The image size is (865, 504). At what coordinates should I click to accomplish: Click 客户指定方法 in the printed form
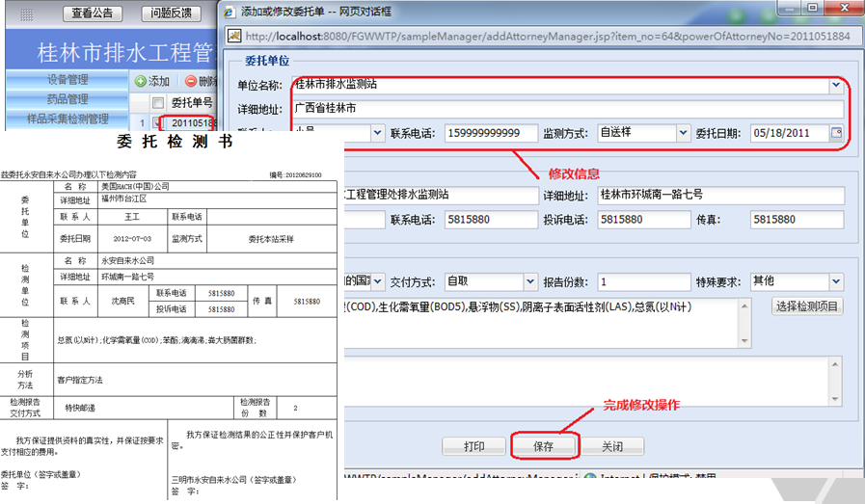[80, 380]
